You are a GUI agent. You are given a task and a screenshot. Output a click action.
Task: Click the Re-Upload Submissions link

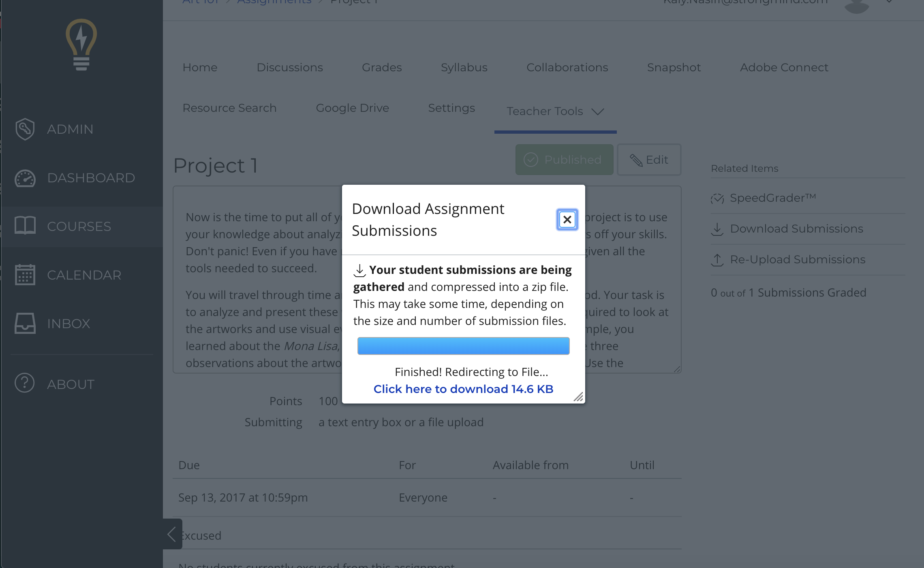798,260
